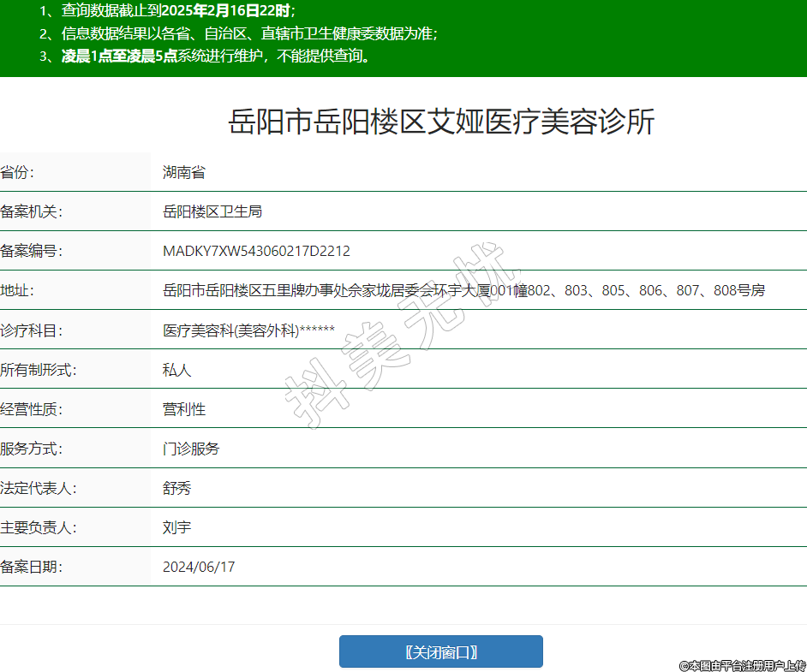Click the province value 湖南省
807x672 pixels.
(184, 172)
